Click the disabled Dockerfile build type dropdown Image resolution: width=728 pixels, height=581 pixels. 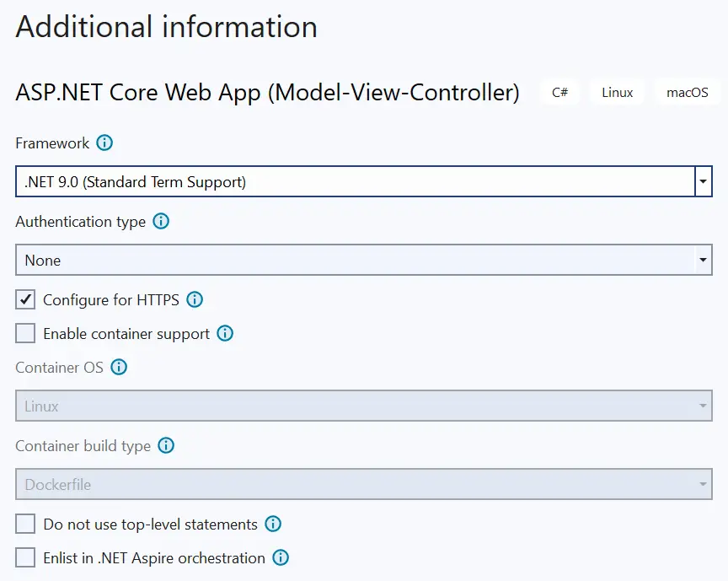tap(364, 484)
